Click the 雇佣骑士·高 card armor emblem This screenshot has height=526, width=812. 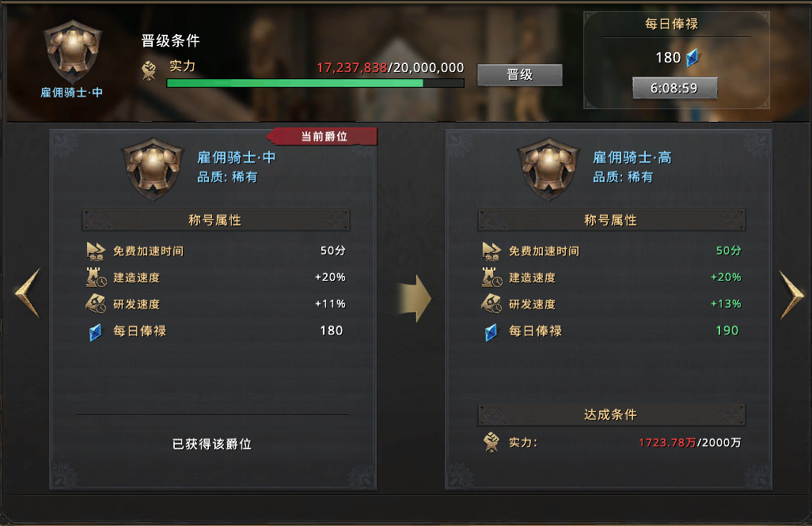point(548,169)
